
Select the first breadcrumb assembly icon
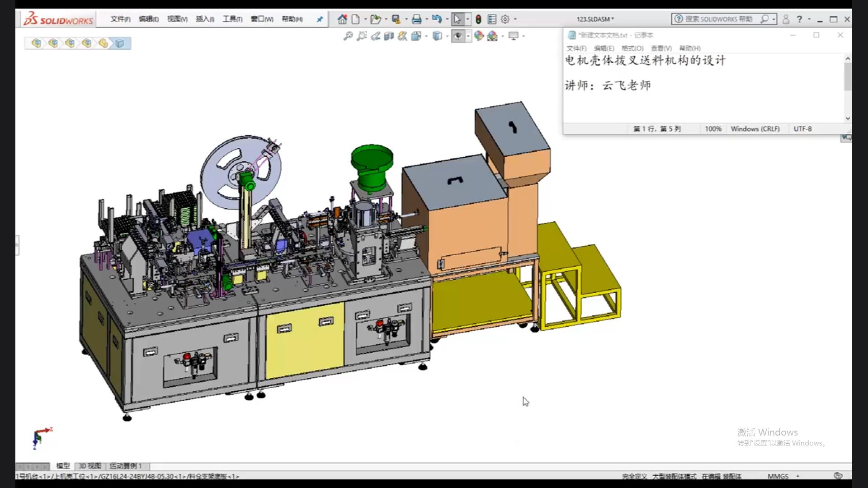coord(36,43)
